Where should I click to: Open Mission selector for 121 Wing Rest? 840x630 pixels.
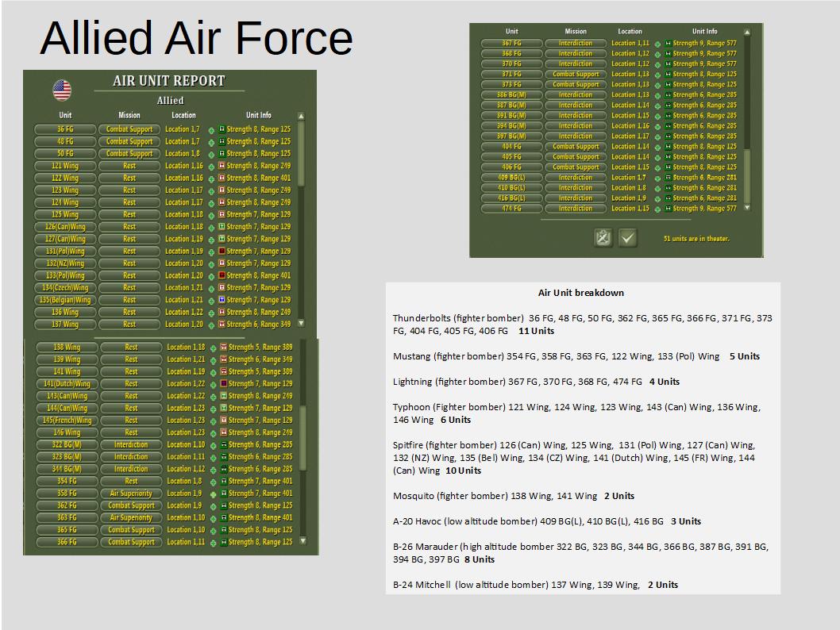point(129,166)
